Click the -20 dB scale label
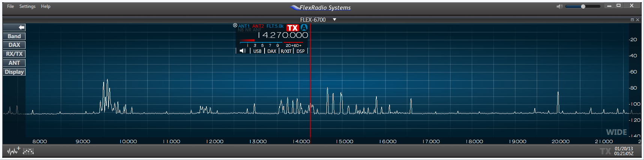This screenshot has height=160, width=644. (x=633, y=39)
